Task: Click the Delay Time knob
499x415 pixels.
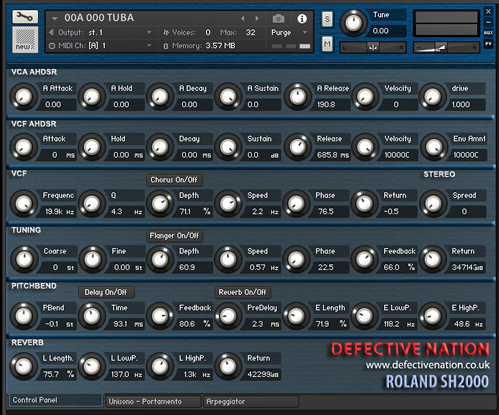Action: pos(92,316)
